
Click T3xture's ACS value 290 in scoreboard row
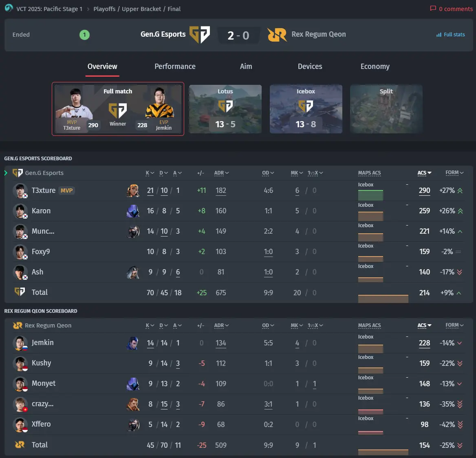(x=424, y=190)
